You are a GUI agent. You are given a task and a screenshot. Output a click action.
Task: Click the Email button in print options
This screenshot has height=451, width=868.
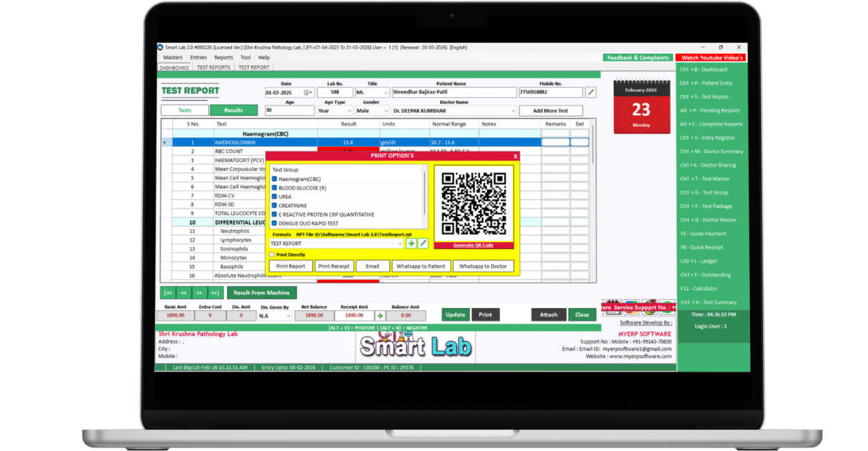click(x=372, y=266)
